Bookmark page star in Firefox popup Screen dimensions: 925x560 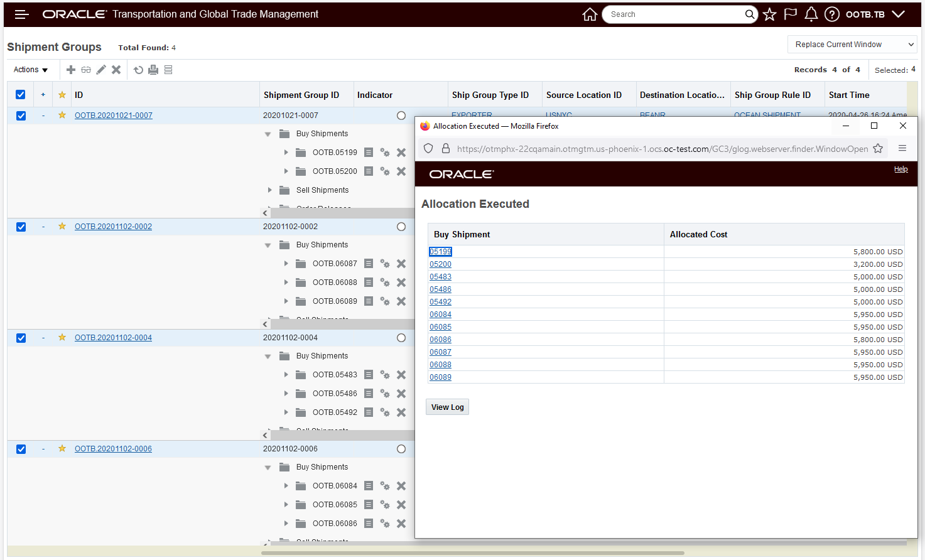pyautogui.click(x=878, y=149)
